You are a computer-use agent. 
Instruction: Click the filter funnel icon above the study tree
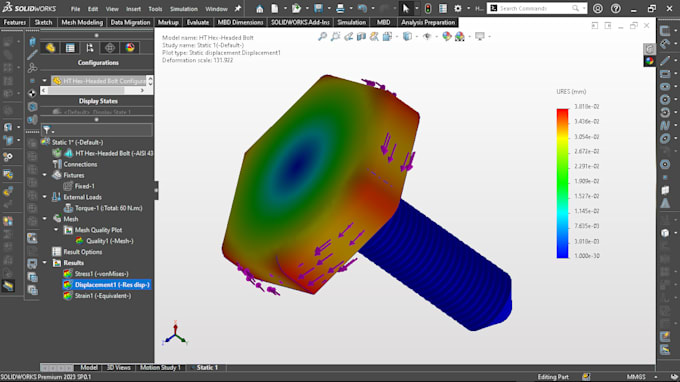[46, 130]
